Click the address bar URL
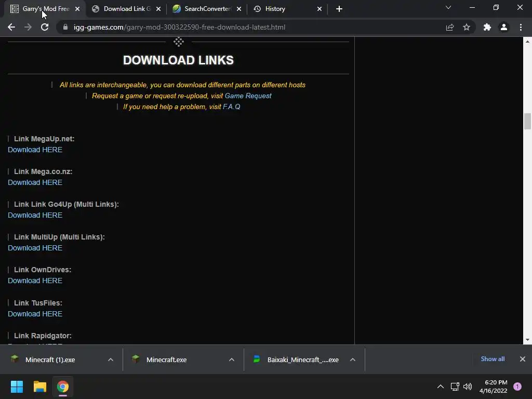 (179, 27)
